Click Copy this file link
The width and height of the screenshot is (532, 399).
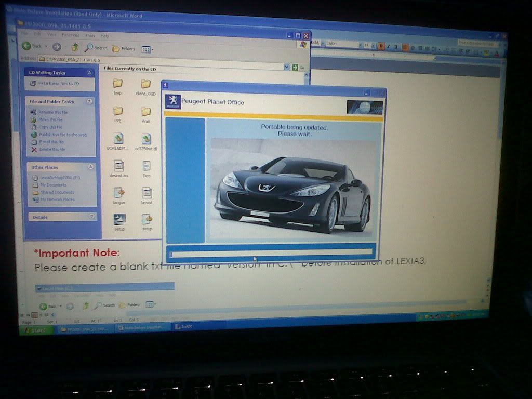(46, 127)
